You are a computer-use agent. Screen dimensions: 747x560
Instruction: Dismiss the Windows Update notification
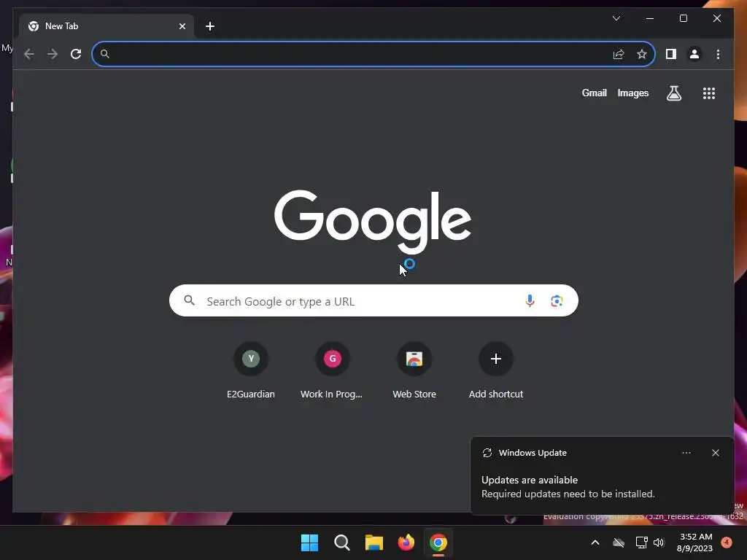pos(715,453)
